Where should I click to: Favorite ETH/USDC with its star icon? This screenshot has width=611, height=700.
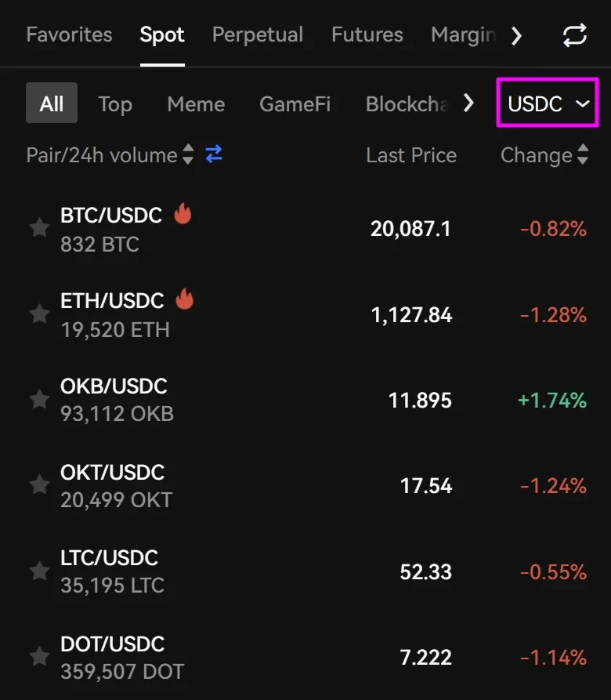[x=39, y=314]
